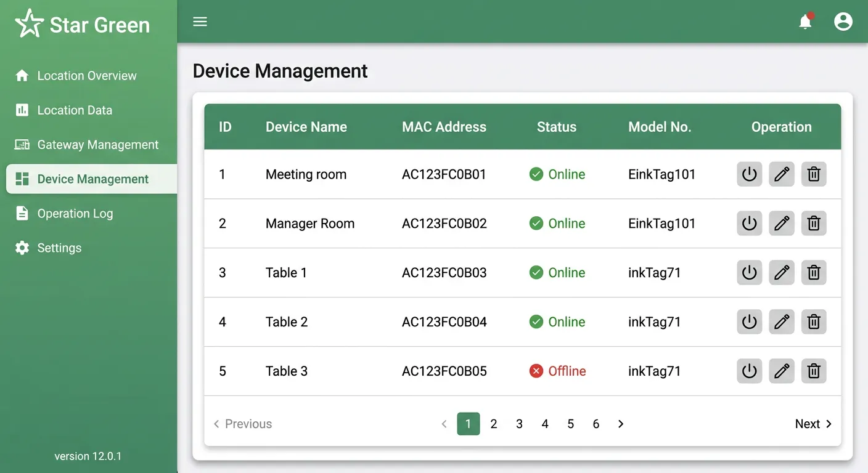Image resolution: width=868 pixels, height=473 pixels.
Task: Click the left chevron beside page 1
Action: click(444, 424)
